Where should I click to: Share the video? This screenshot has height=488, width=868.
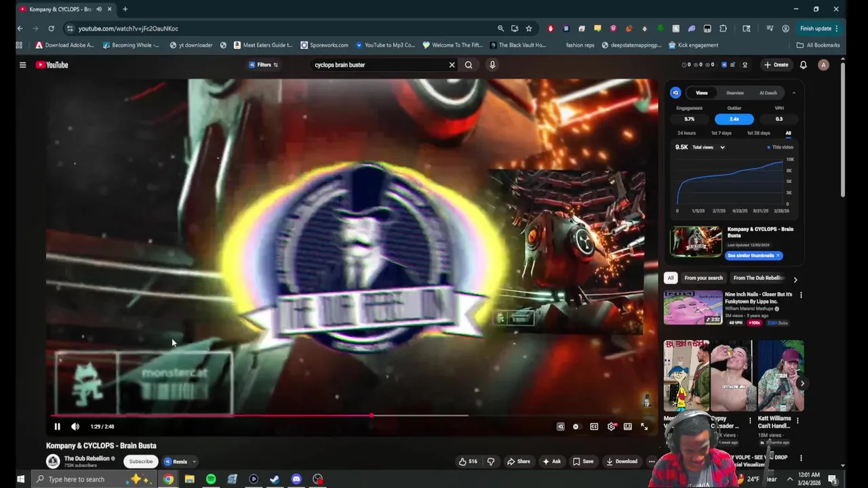(519, 462)
